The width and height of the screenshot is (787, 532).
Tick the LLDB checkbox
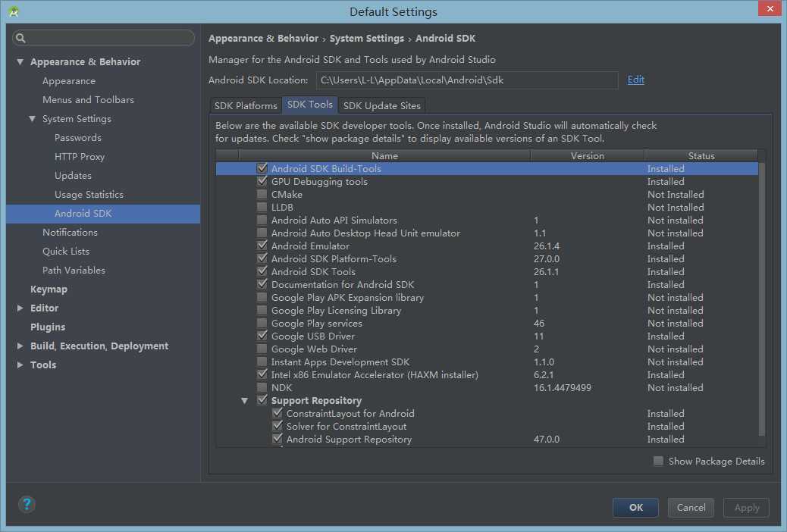pyautogui.click(x=262, y=208)
